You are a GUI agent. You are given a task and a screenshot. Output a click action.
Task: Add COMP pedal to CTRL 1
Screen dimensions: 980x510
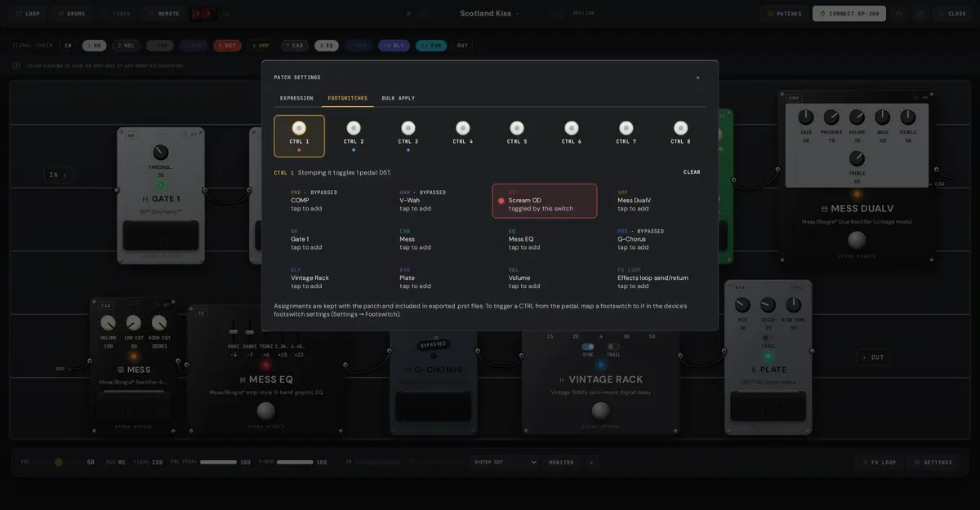325,201
